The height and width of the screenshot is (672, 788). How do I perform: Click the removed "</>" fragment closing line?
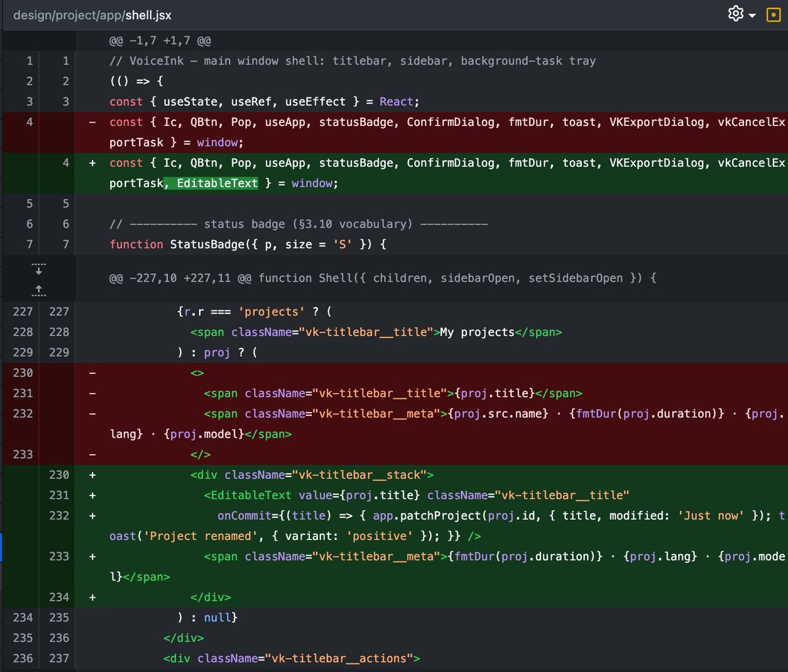point(201,454)
